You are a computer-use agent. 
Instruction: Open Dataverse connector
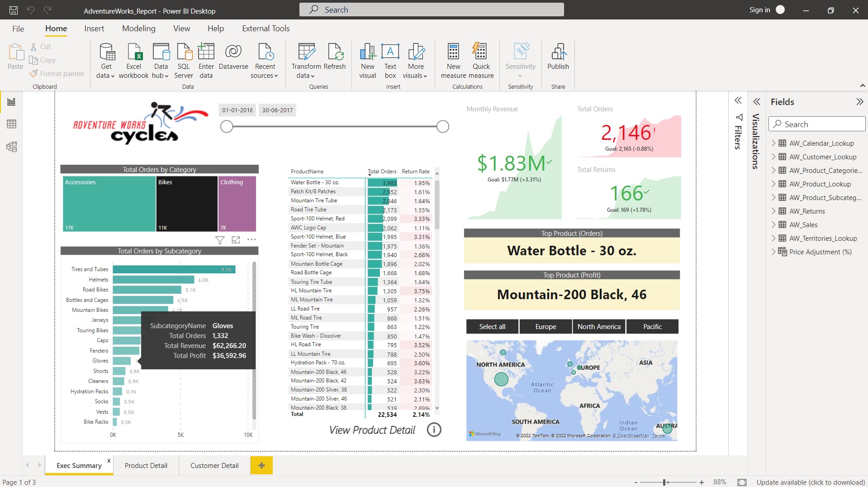coord(233,57)
